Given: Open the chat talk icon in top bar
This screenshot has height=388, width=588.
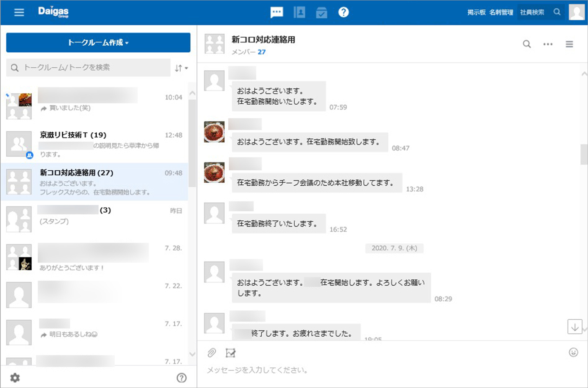Looking at the screenshot, I should coord(277,12).
